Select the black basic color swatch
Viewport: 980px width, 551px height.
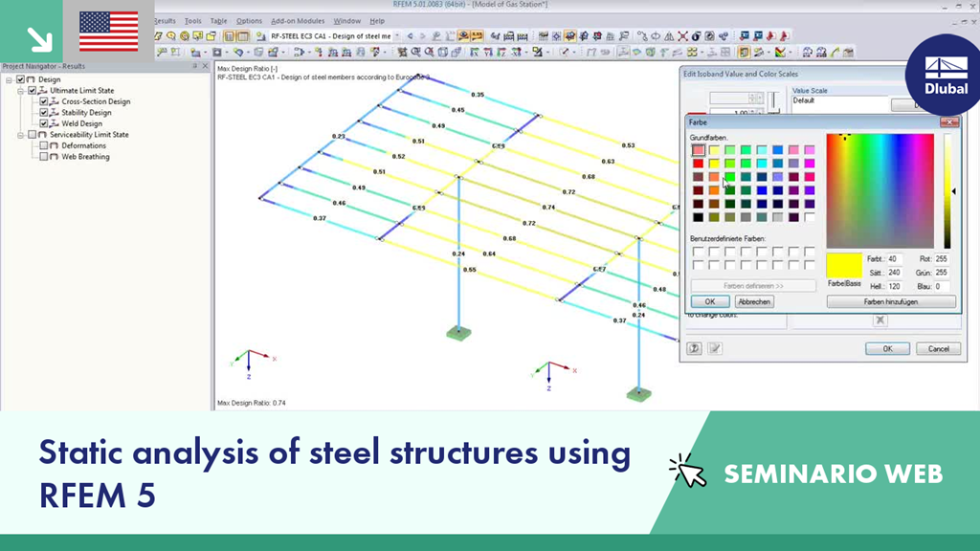(698, 217)
